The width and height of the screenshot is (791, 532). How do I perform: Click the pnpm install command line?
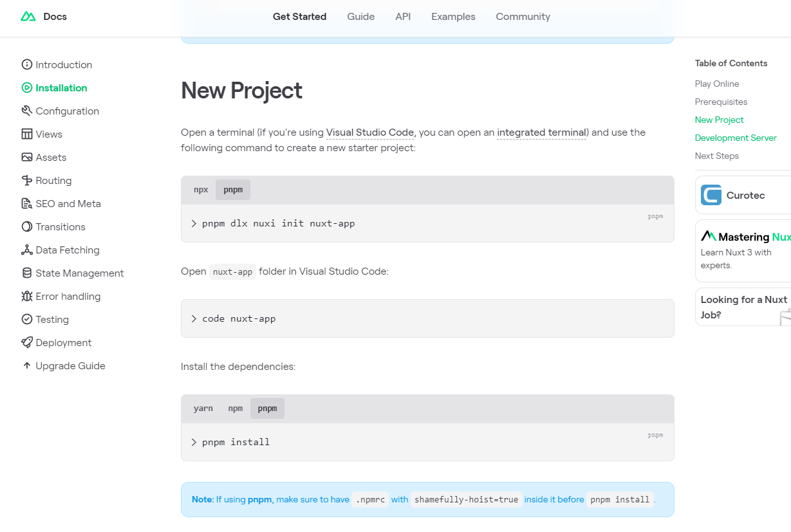pyautogui.click(x=236, y=442)
